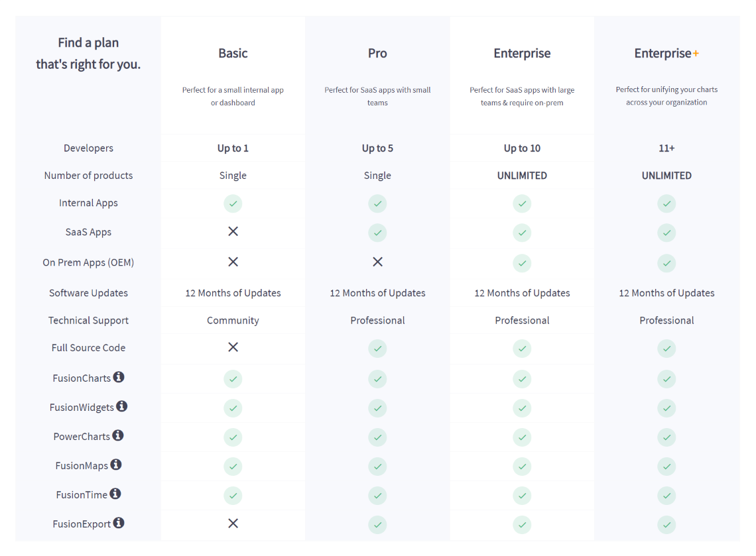Screen dimensions: 756x556
Task: Click Enterprise+ FusionExport checkmark
Action: point(666,525)
